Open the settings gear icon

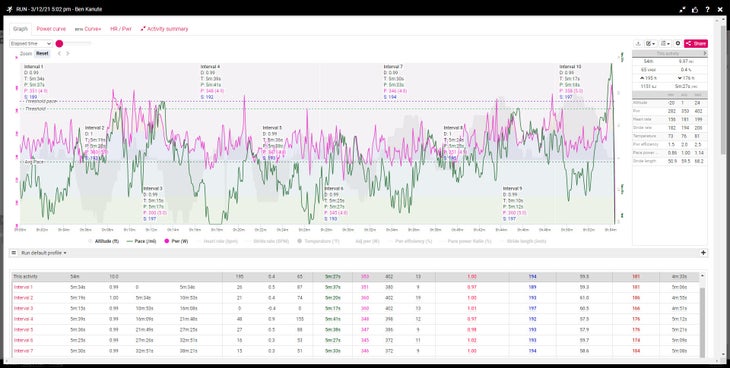pos(677,43)
